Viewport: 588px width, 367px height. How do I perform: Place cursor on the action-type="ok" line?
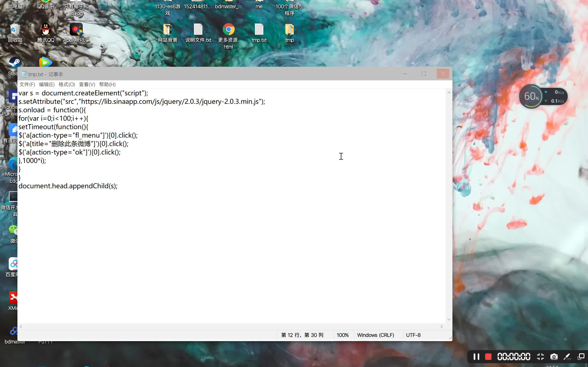pyautogui.click(x=70, y=152)
